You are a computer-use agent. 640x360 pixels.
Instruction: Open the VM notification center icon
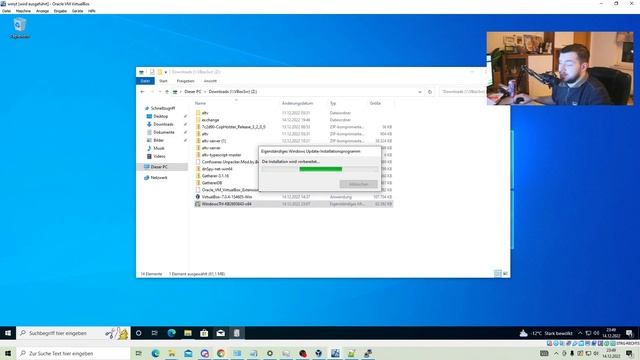(629, 333)
